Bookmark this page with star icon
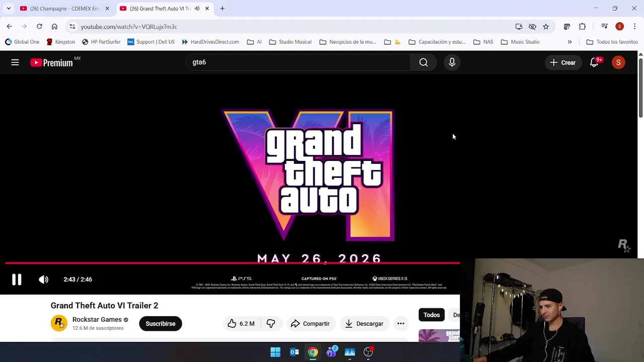The width and height of the screenshot is (644, 362). pyautogui.click(x=546, y=27)
